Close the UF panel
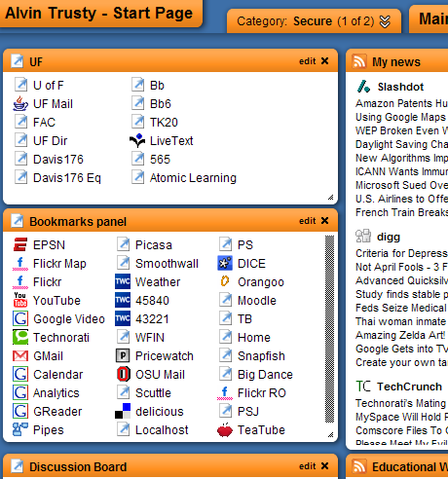This screenshot has height=479, width=448. (324, 60)
